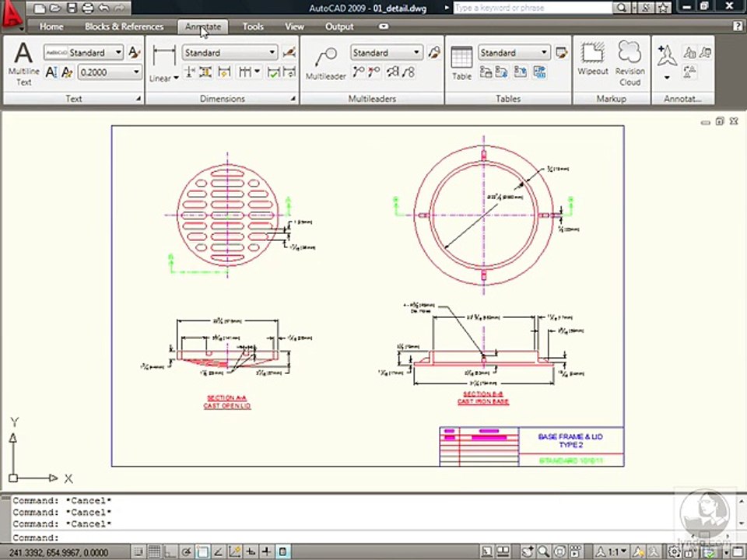Click the AutoCAD application menu logo

point(11,16)
